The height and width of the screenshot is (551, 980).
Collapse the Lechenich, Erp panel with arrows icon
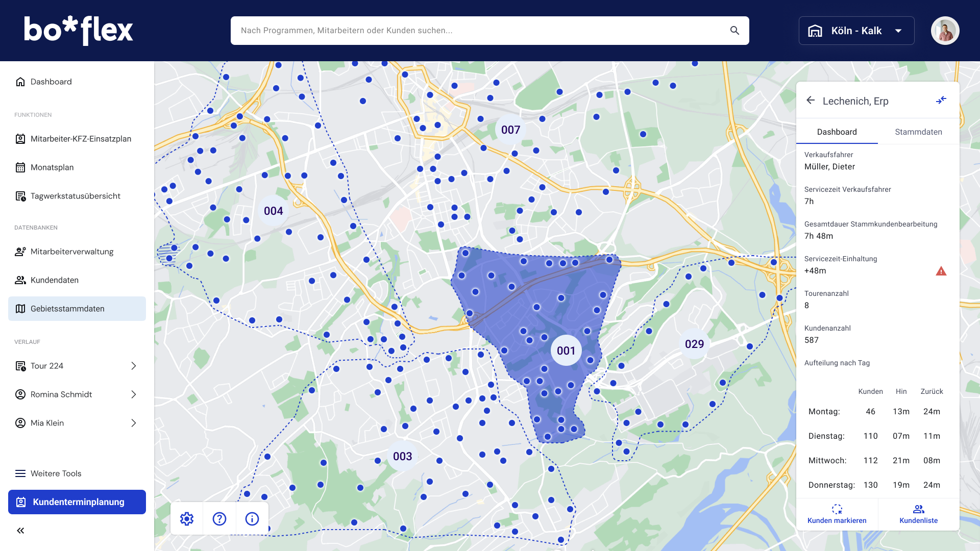(x=941, y=101)
